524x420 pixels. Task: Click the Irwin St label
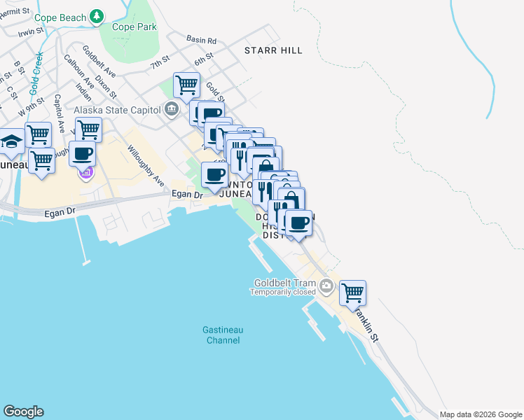tap(31, 32)
